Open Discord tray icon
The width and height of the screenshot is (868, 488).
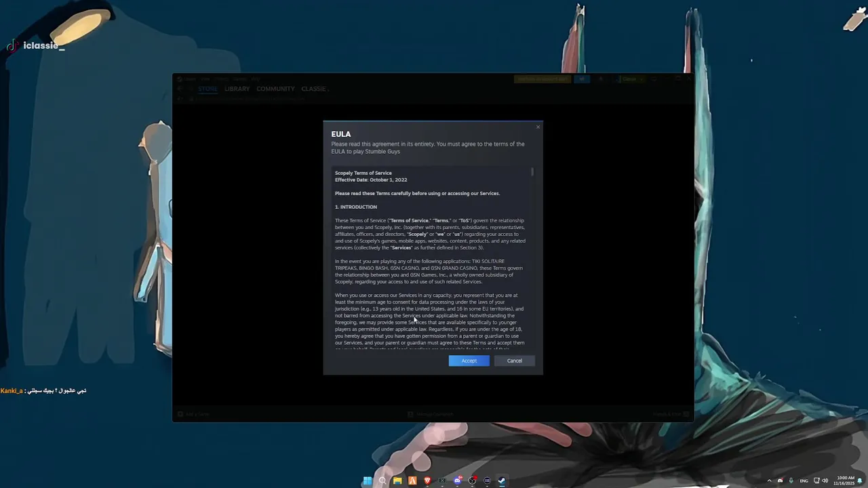[780, 481]
